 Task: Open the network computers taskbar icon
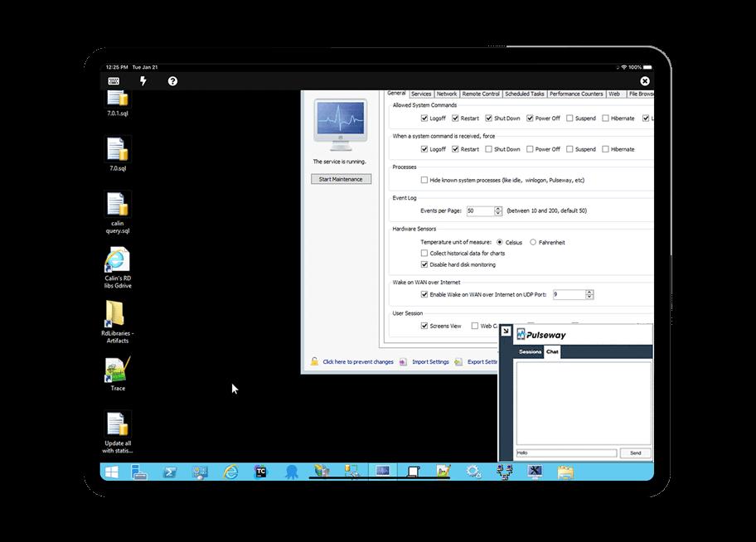point(504,472)
